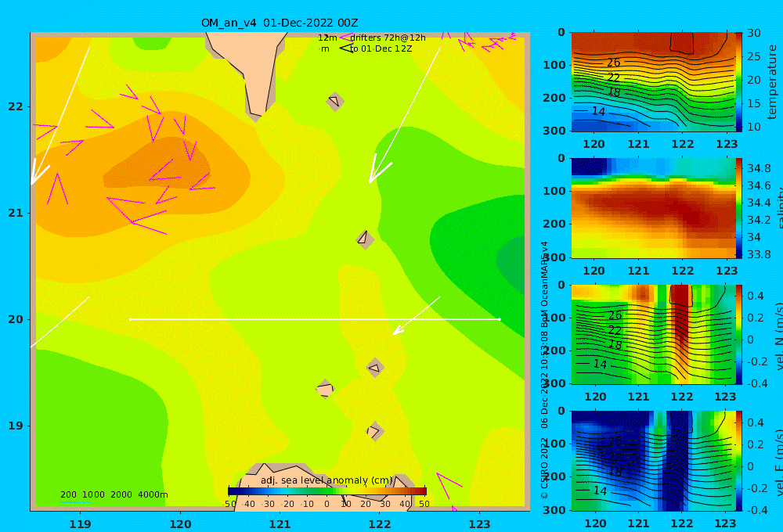Click the island marker just below latitude 21
Screen dimensions: 783x532
[x=365, y=239]
